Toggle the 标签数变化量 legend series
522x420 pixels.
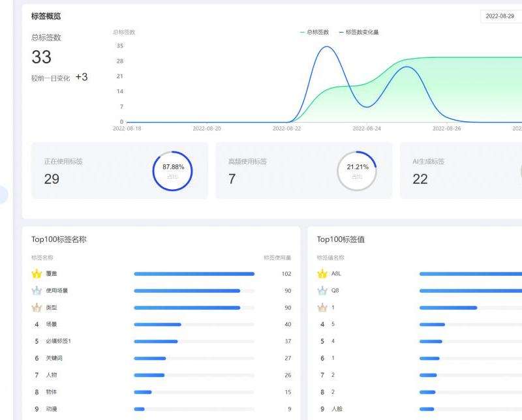pos(362,32)
